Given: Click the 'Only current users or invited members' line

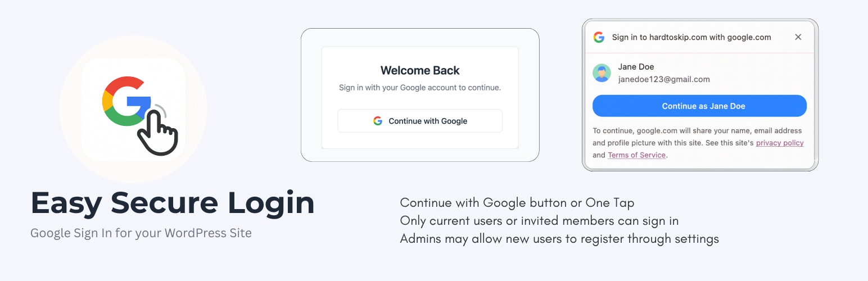Looking at the screenshot, I should tap(539, 221).
